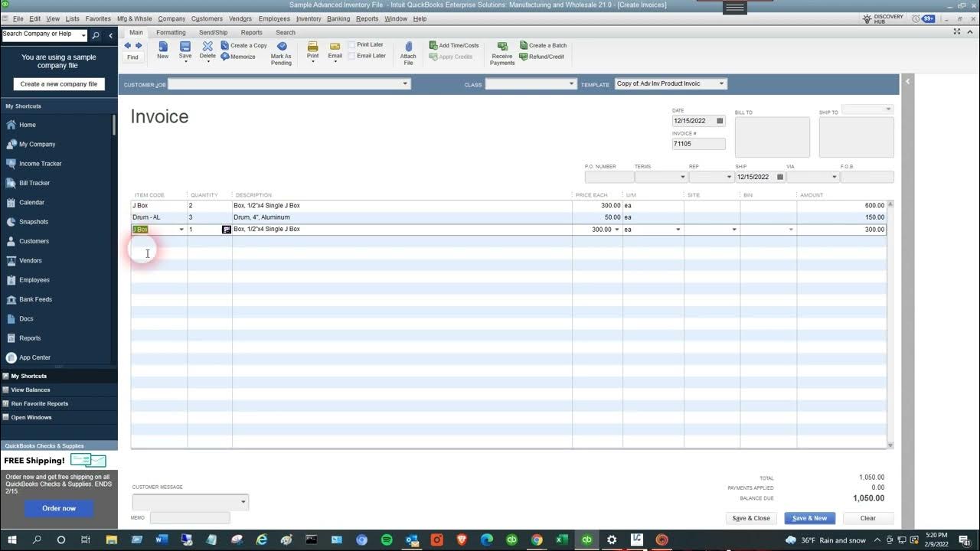Open the Rep dropdown
980x551 pixels.
tap(730, 177)
